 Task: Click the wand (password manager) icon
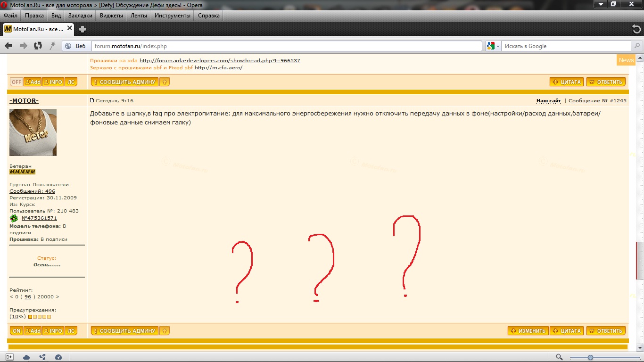click(x=52, y=46)
